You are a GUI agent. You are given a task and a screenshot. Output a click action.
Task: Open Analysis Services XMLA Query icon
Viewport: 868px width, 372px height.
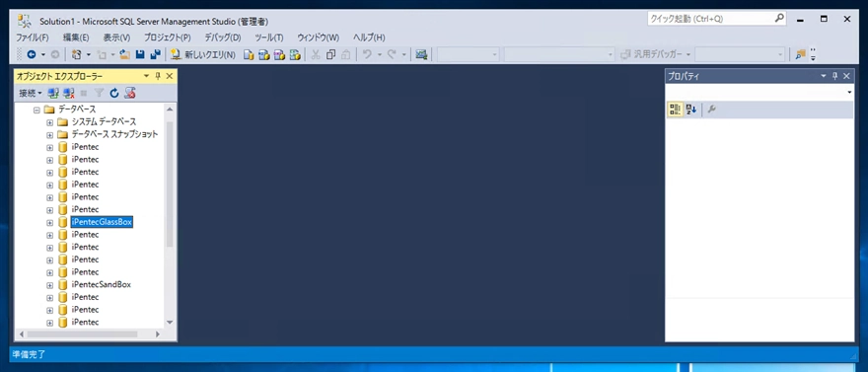pyautogui.click(x=295, y=55)
